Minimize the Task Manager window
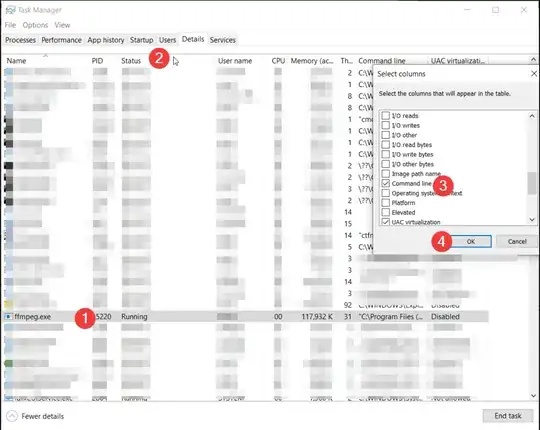This screenshot has height=430, width=540. (x=467, y=10)
